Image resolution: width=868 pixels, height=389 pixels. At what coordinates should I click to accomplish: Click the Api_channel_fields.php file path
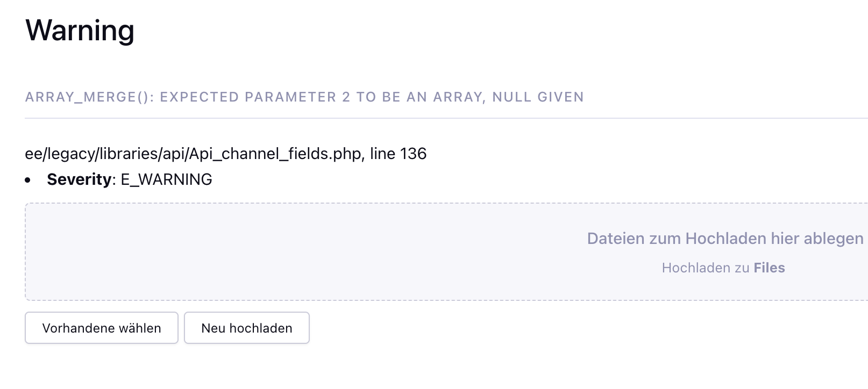pyautogui.click(x=194, y=154)
